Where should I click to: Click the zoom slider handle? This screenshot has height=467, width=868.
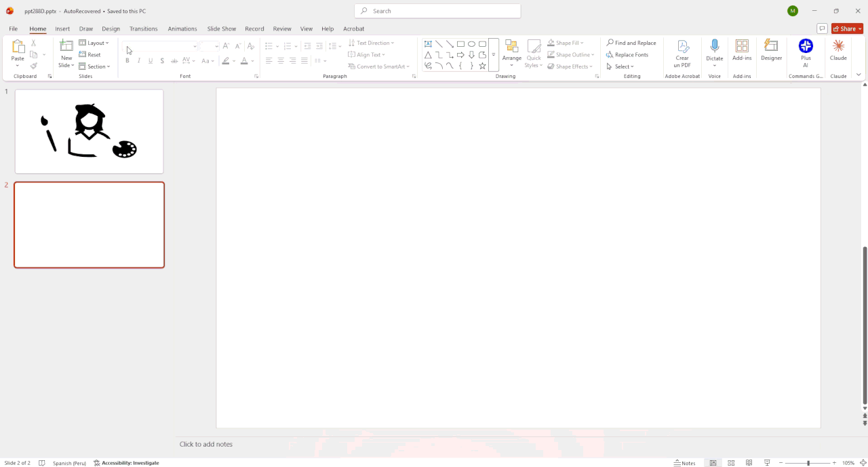[808, 463]
